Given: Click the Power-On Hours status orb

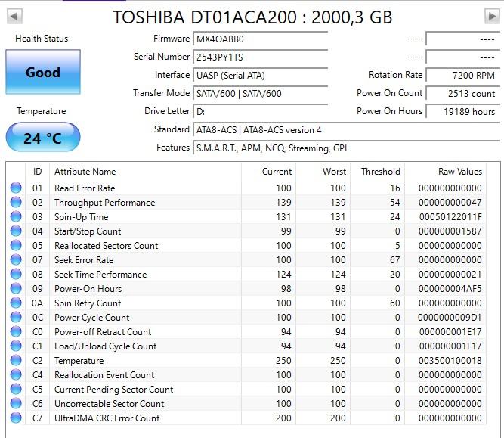Looking at the screenshot, I should (16, 289).
